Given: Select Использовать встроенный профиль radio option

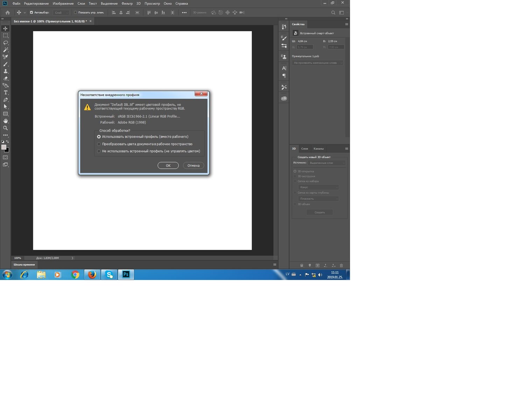Looking at the screenshot, I should pos(99,137).
